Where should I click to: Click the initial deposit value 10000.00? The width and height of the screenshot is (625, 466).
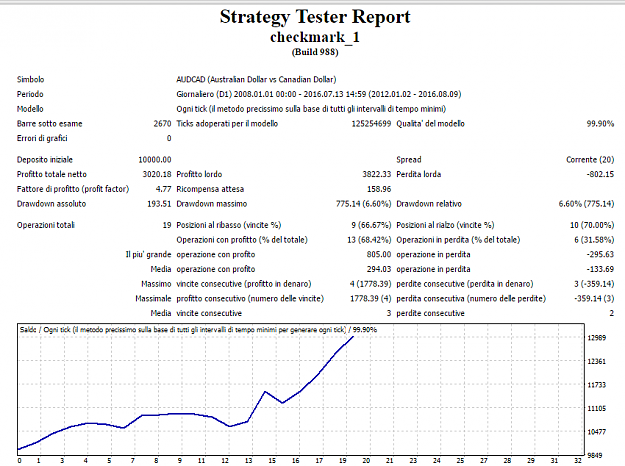pyautogui.click(x=155, y=159)
